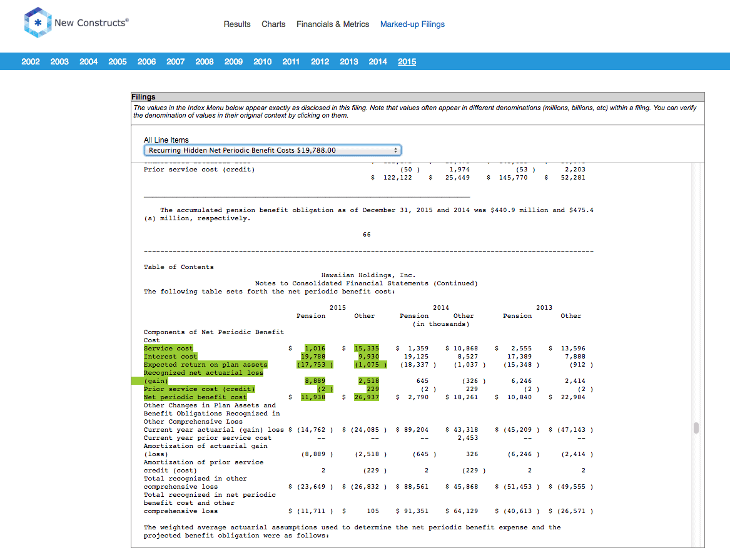Click highlighted Expected return on plan assets
The image size is (730, 560).
tap(205, 365)
